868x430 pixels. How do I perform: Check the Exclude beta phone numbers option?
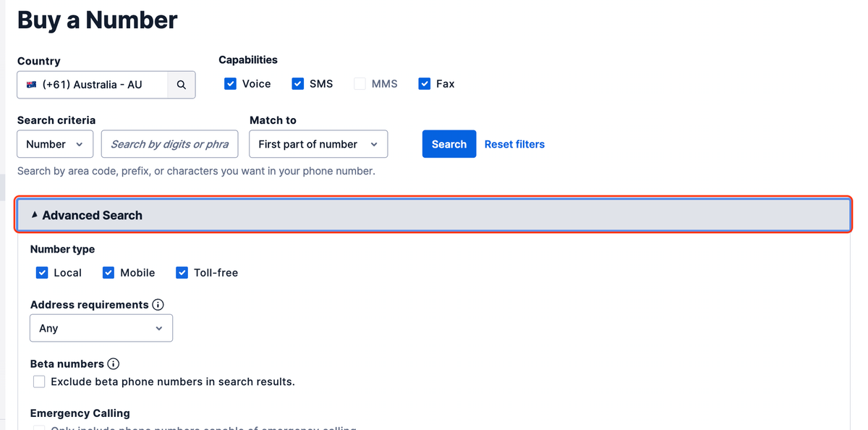pos(38,381)
